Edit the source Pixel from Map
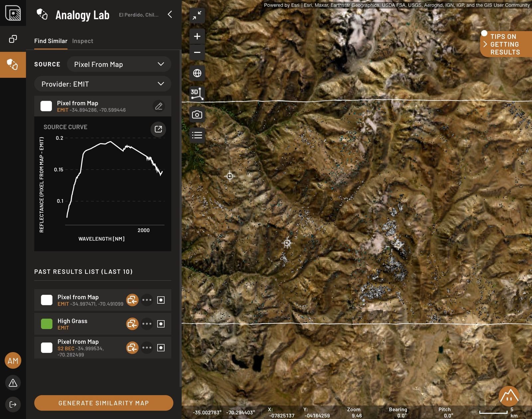This screenshot has width=532, height=419. [159, 106]
